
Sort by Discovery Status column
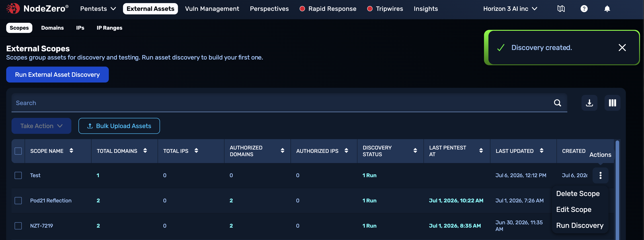pyautogui.click(x=415, y=150)
